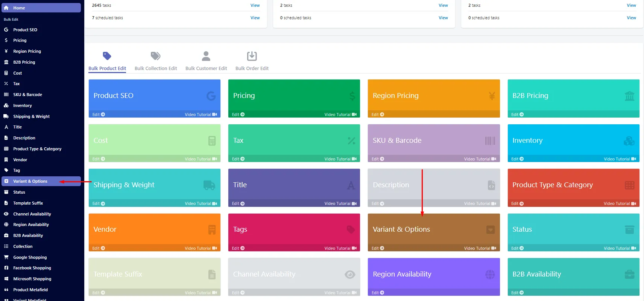The height and width of the screenshot is (301, 644).
Task: Click the barcode icon on SKU & Barcode card
Action: 490,141
